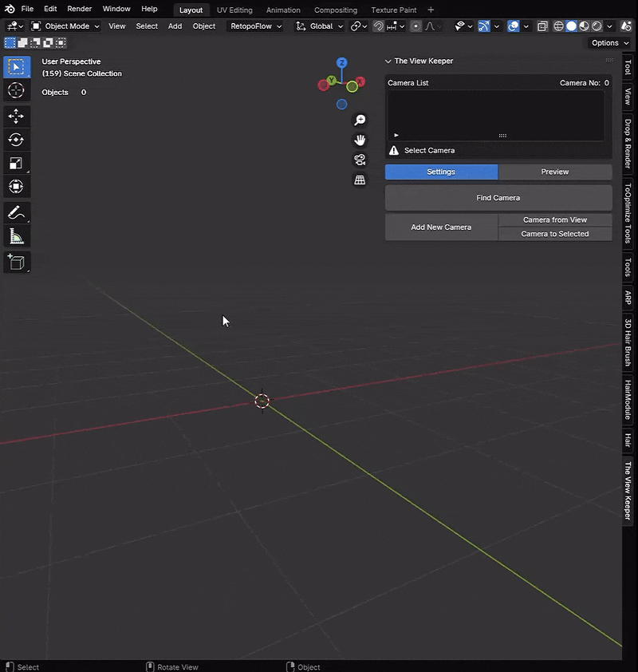Activate the Transform tool

[17, 187]
